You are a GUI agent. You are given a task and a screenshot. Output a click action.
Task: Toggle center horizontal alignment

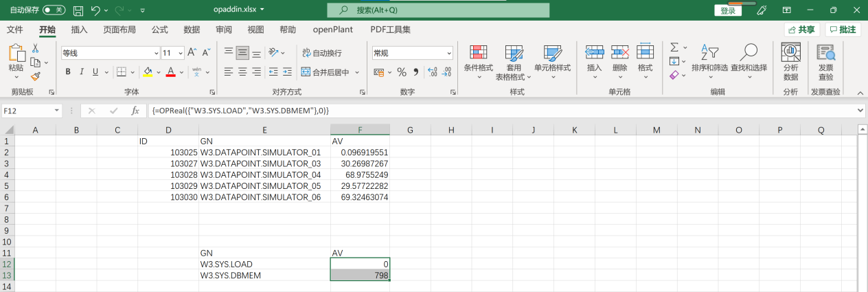pos(242,71)
